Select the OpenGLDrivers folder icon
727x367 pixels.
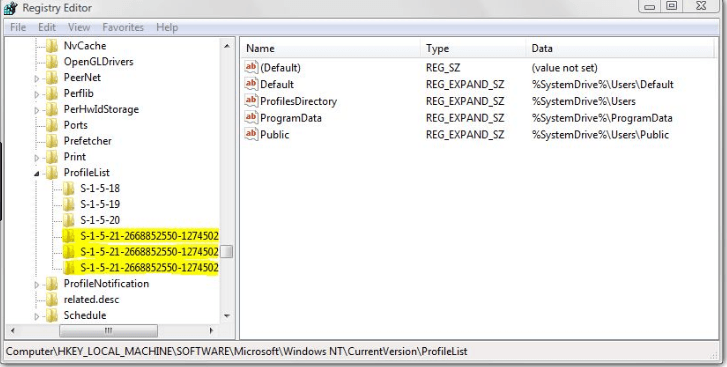point(52,62)
